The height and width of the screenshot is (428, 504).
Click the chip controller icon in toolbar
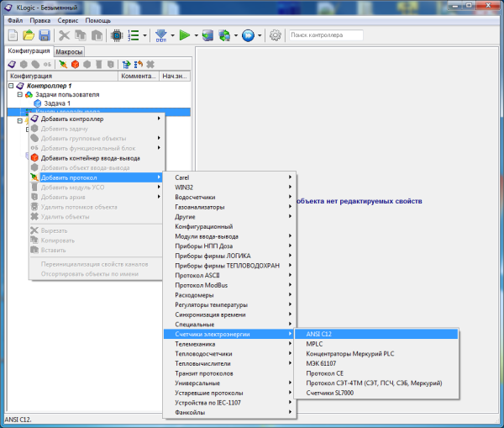[116, 35]
